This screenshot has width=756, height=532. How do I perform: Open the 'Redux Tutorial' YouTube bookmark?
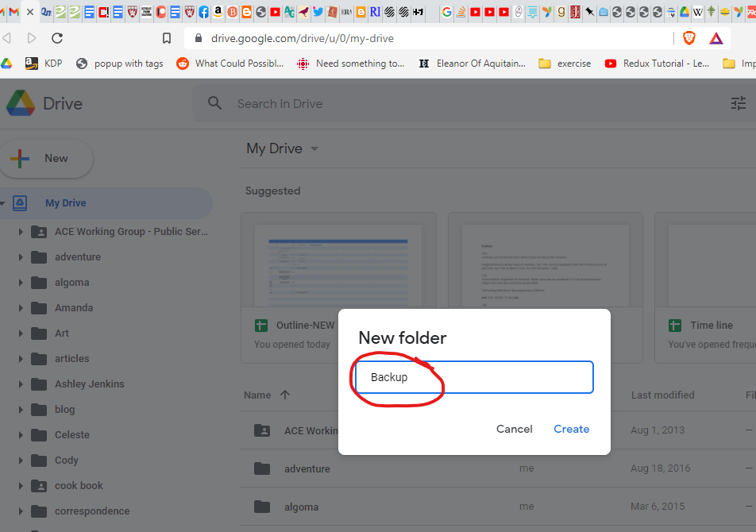(x=657, y=64)
